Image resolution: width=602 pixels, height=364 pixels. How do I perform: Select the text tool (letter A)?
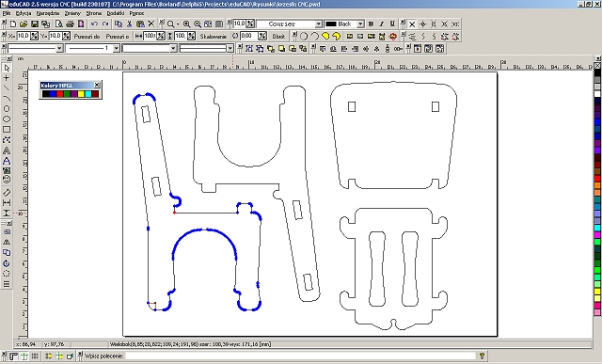[7, 161]
